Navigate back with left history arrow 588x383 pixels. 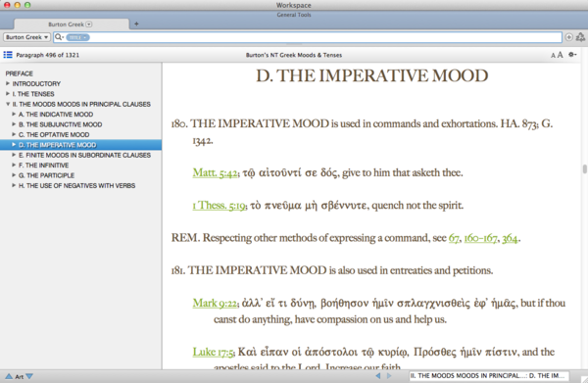tap(378, 376)
